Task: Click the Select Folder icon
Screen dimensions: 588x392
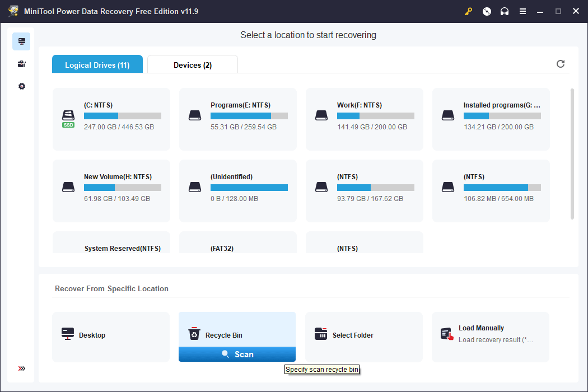Action: [321, 334]
